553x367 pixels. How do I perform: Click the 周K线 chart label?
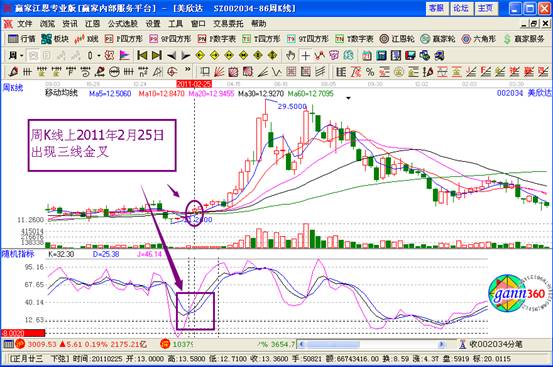tap(13, 87)
